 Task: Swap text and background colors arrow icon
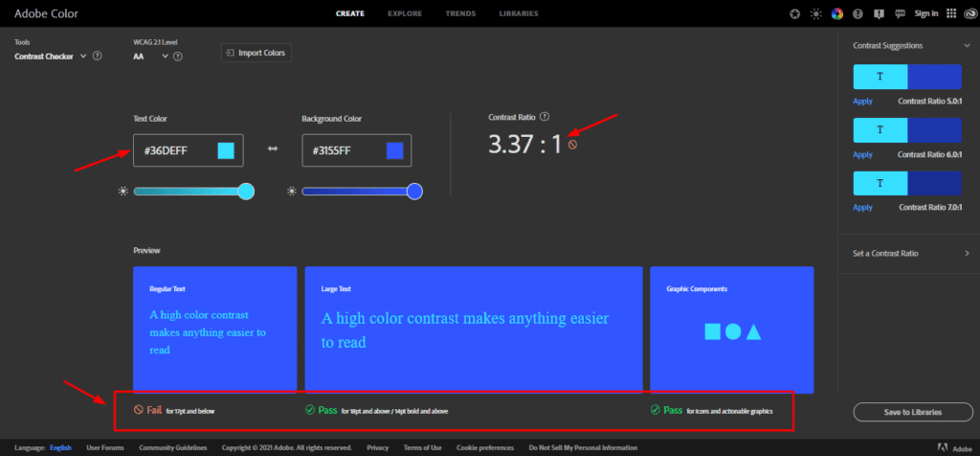(x=273, y=148)
